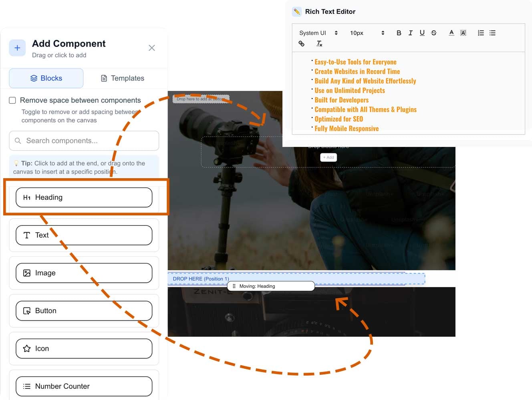Insert a bulleted list
532x400 pixels.
[x=492, y=33]
